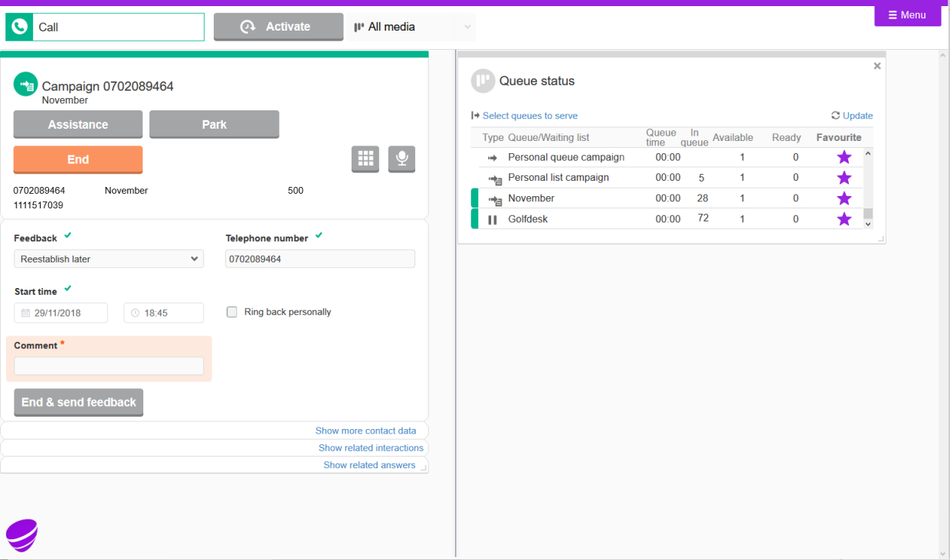Screen dimensions: 950x560
Task: Open the Feedback dropdown showing Reestablish later
Action: pyautogui.click(x=109, y=259)
